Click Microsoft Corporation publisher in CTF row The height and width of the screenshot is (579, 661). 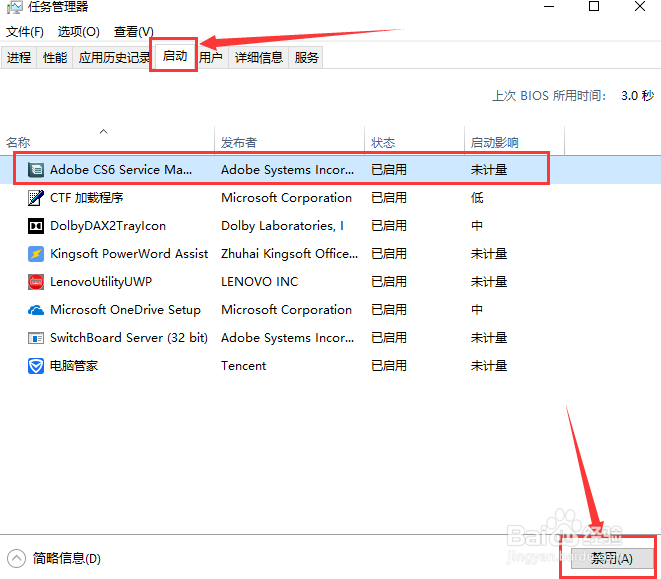pos(287,198)
